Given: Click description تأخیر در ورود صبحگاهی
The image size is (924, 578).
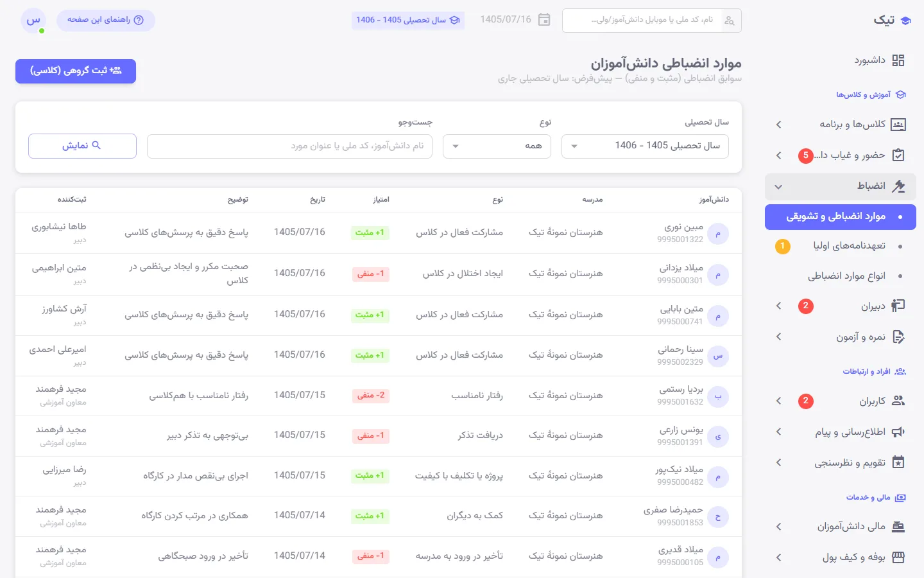Looking at the screenshot, I should click(x=203, y=556).
